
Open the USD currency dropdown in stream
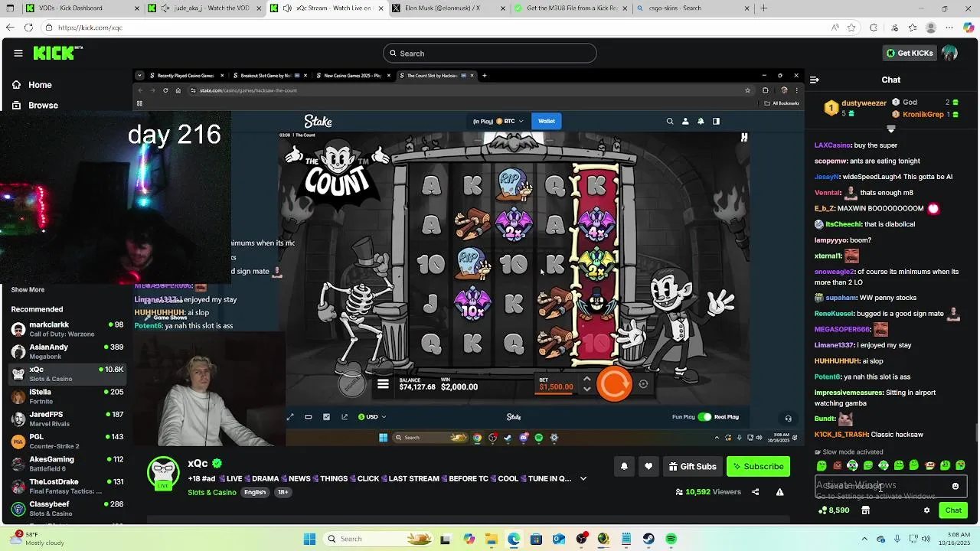372,417
